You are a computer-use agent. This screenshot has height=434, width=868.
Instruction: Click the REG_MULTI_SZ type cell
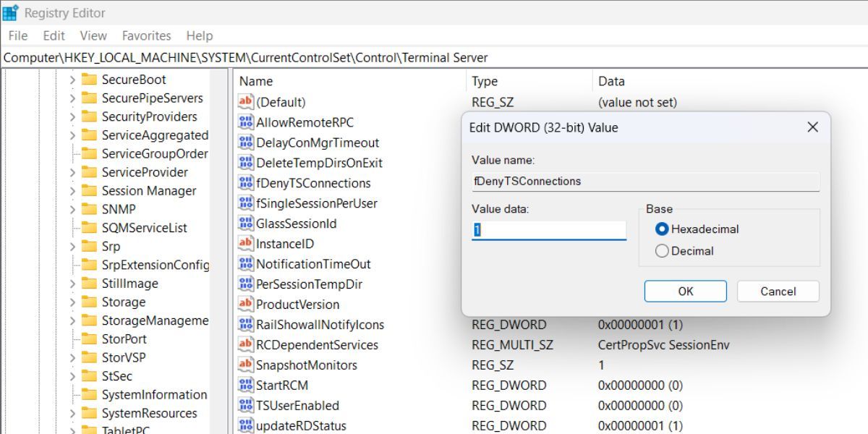tap(512, 345)
